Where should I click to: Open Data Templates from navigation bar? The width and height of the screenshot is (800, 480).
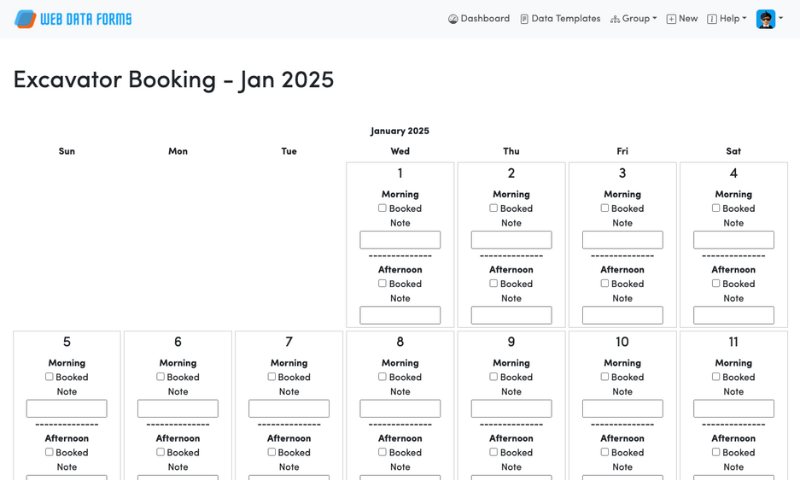click(x=565, y=19)
